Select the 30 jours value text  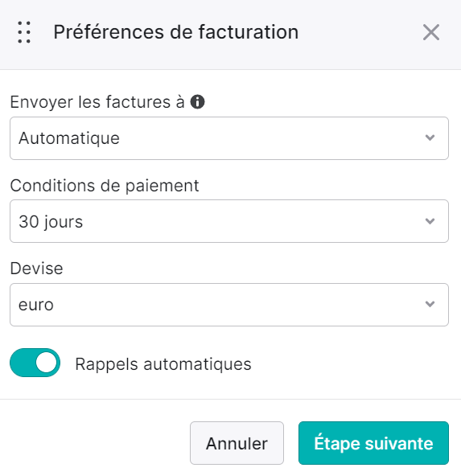coord(51,222)
